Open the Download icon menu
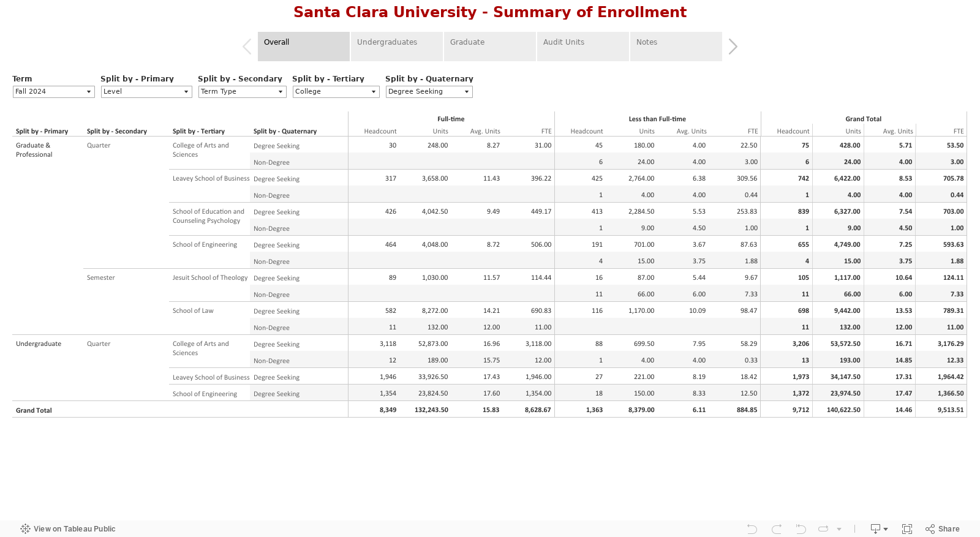 [x=879, y=529]
